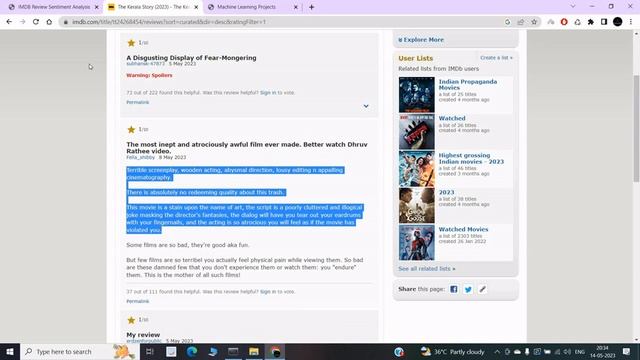Open Indian Propaganda Movies list
The image size is (640, 360).
coord(468,84)
